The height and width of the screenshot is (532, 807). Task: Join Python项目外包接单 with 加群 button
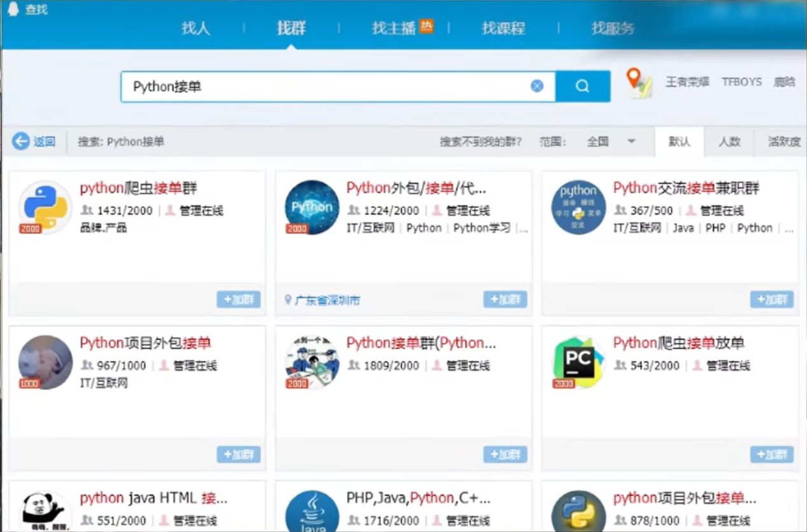[x=239, y=454]
